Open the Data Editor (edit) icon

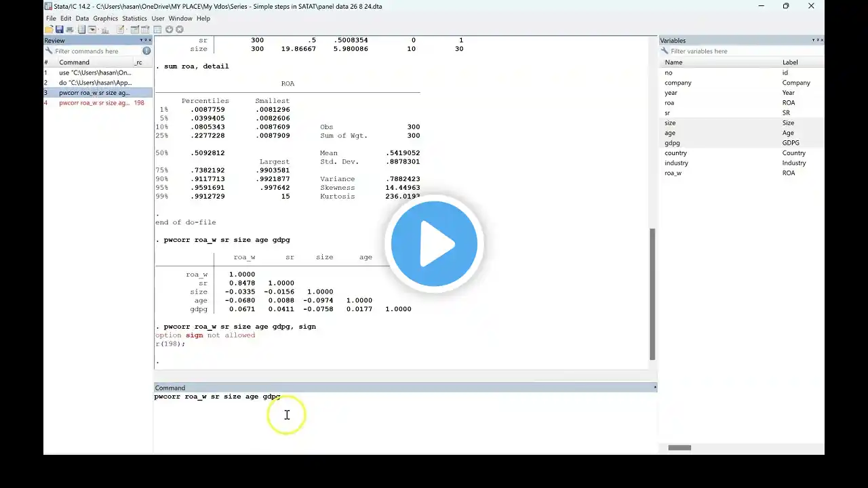(136, 29)
